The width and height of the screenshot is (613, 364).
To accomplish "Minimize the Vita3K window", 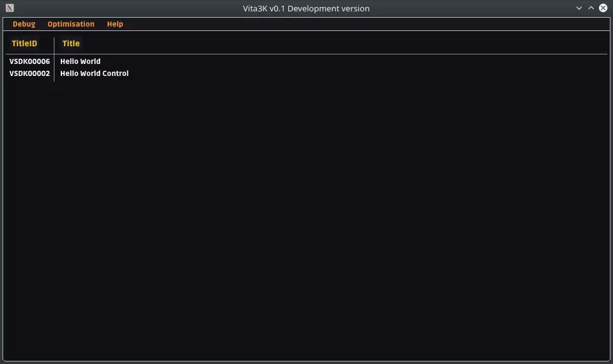I will 579,8.
